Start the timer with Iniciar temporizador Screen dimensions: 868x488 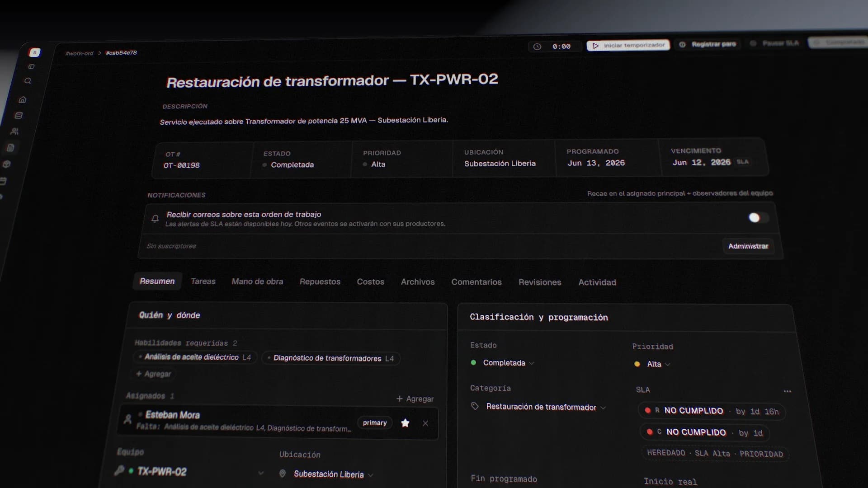pos(628,45)
